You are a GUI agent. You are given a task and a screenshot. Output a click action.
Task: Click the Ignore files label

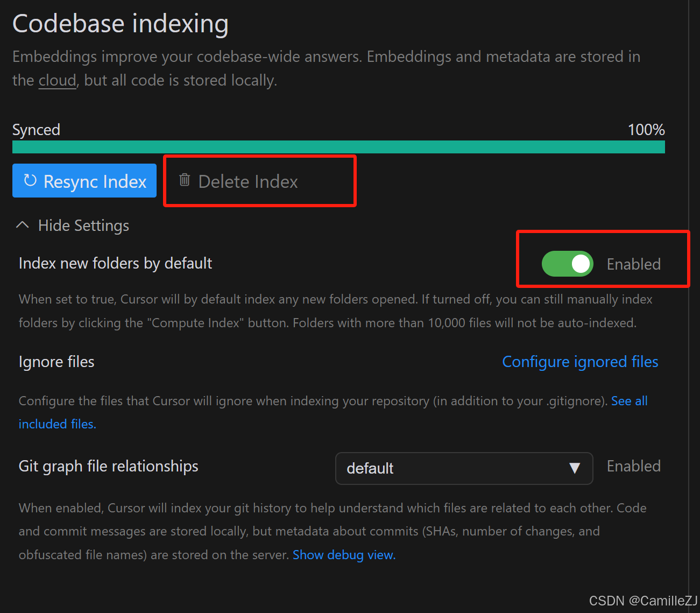[x=56, y=362]
